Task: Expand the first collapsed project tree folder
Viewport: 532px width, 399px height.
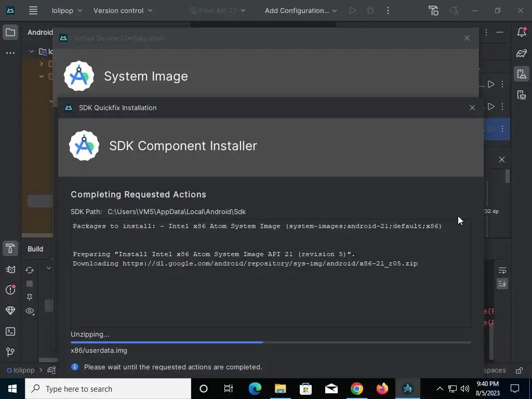Action: (x=42, y=64)
